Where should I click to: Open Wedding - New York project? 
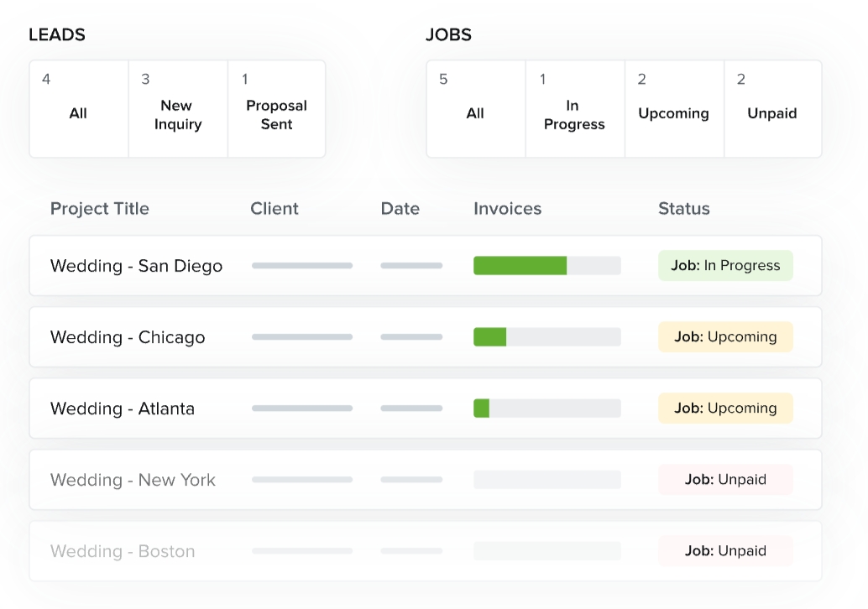point(133,480)
